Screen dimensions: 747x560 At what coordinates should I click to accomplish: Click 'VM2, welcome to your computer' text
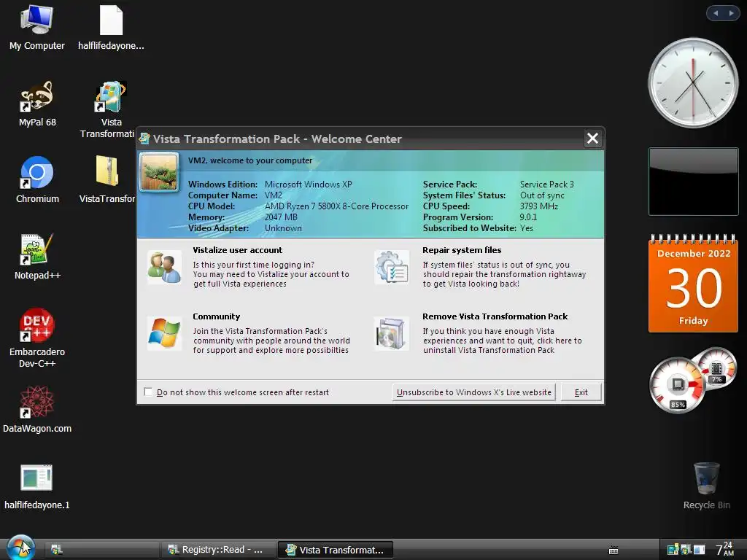250,160
